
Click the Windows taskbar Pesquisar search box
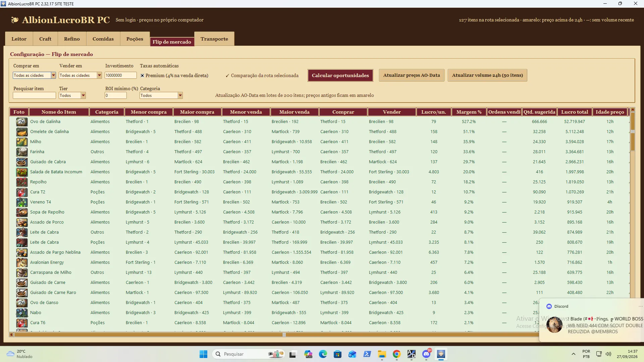pyautogui.click(x=249, y=354)
